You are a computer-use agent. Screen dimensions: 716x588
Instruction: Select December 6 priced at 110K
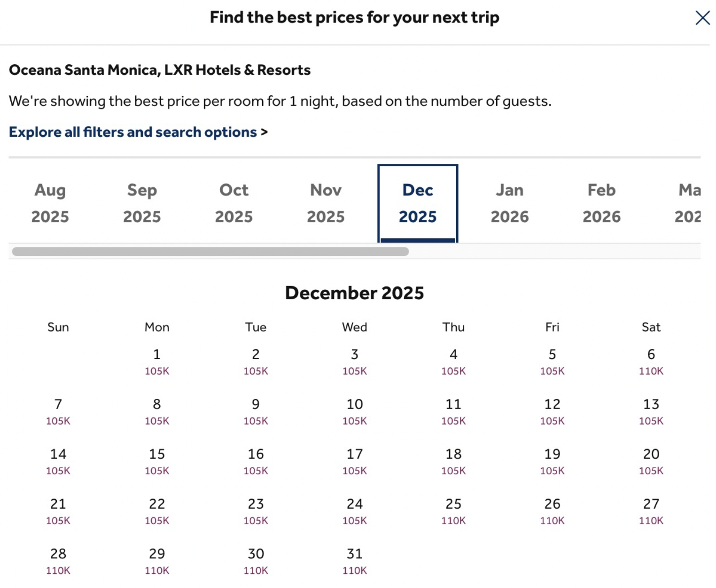pyautogui.click(x=651, y=362)
